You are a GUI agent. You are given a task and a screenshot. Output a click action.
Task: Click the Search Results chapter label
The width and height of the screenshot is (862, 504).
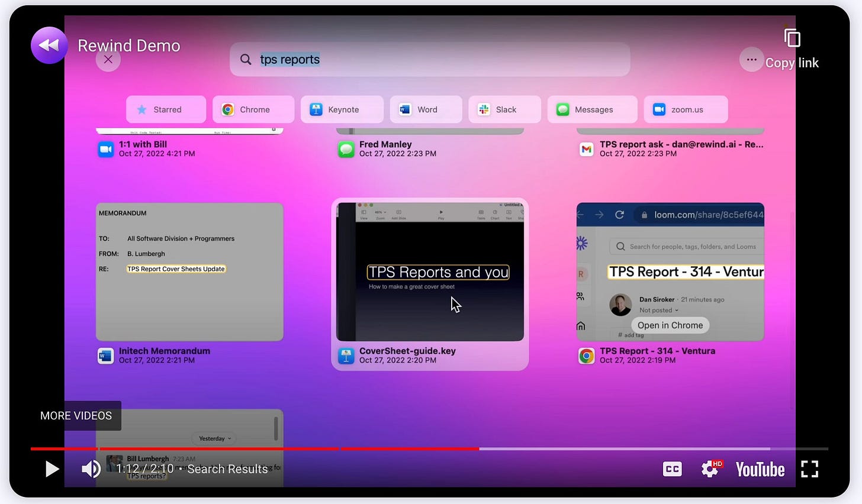coord(227,469)
